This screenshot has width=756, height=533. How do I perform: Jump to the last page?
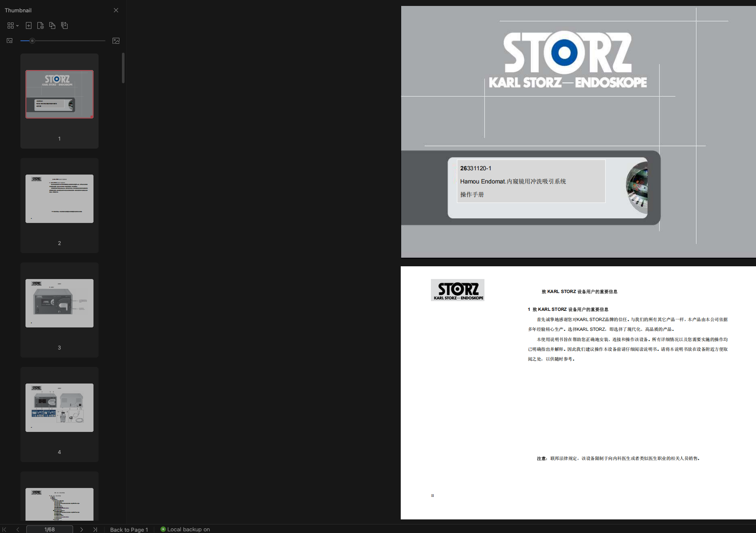[95, 530]
